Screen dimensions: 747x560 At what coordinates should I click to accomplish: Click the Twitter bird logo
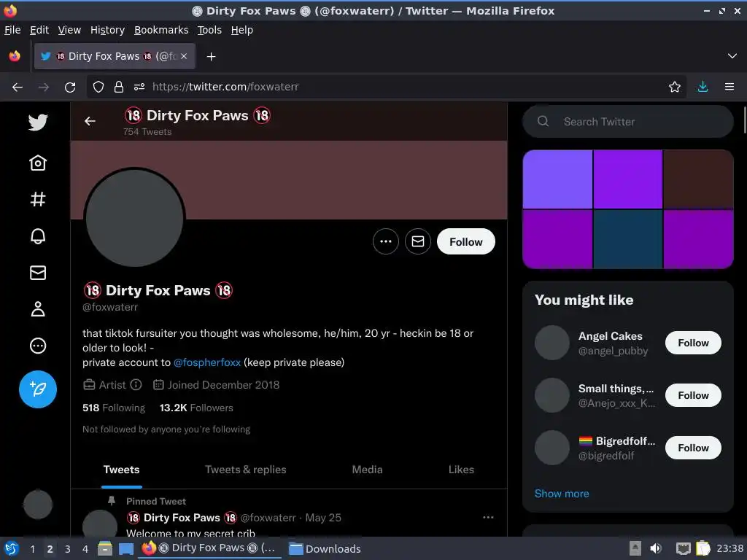38,122
